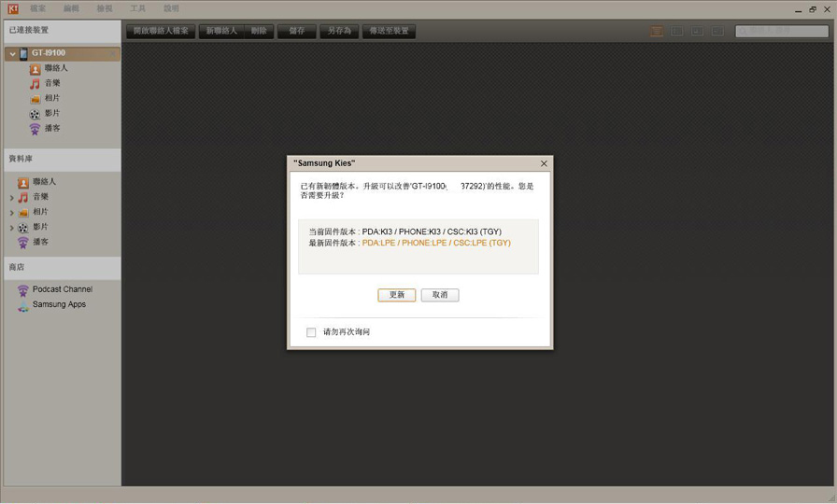Click the 資料庫 section header
Viewport: 837px width, 504px height.
62,159
